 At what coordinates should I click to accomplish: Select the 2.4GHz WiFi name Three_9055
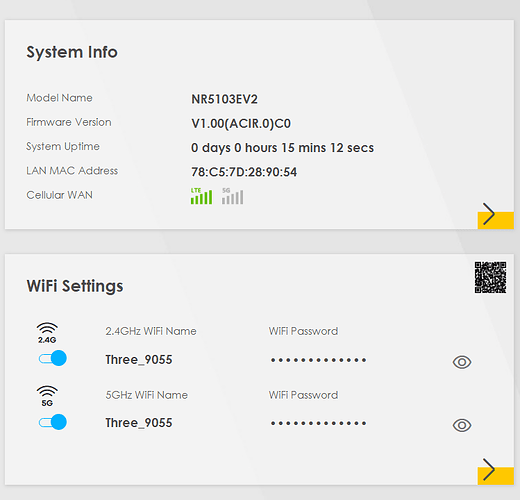[139, 360]
